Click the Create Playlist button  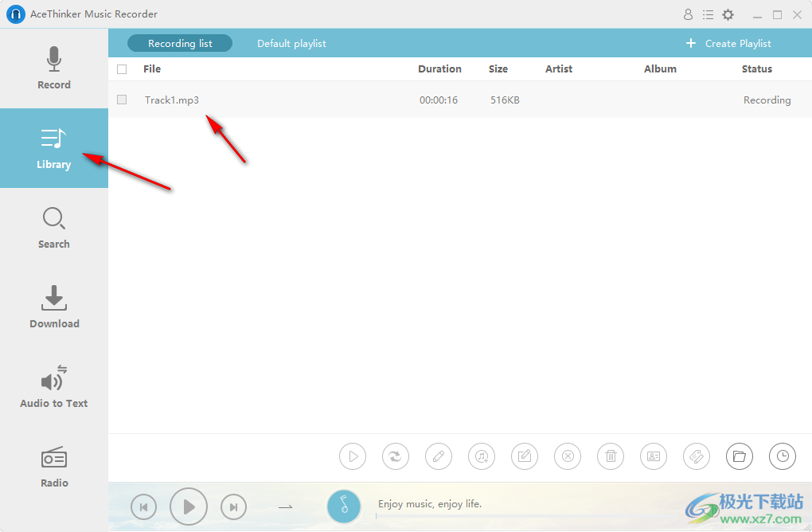click(728, 44)
